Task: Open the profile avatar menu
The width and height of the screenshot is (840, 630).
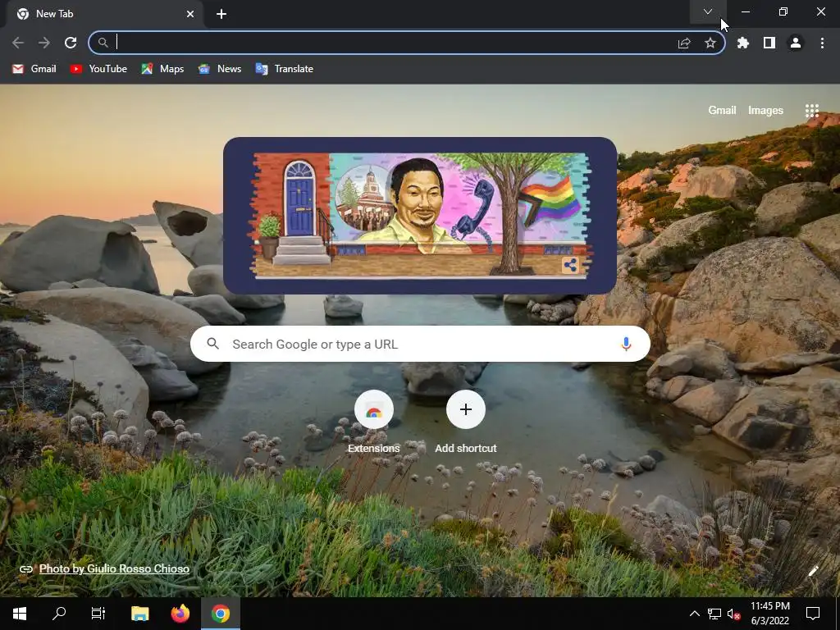Action: pos(796,43)
